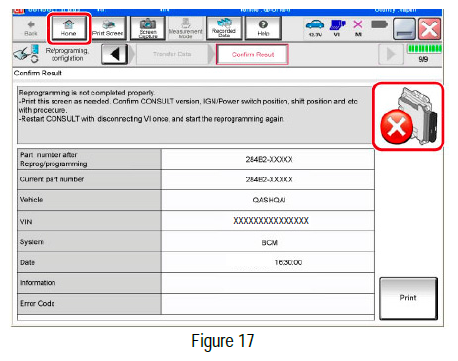Click Print Screen in toolbar
This screenshot has width=458, height=361.
coord(108,29)
